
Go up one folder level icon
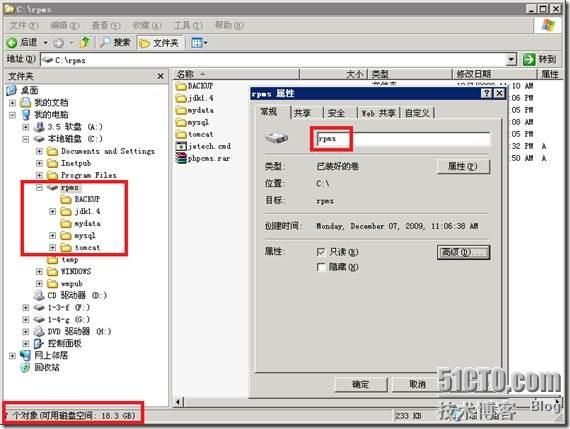(x=85, y=43)
